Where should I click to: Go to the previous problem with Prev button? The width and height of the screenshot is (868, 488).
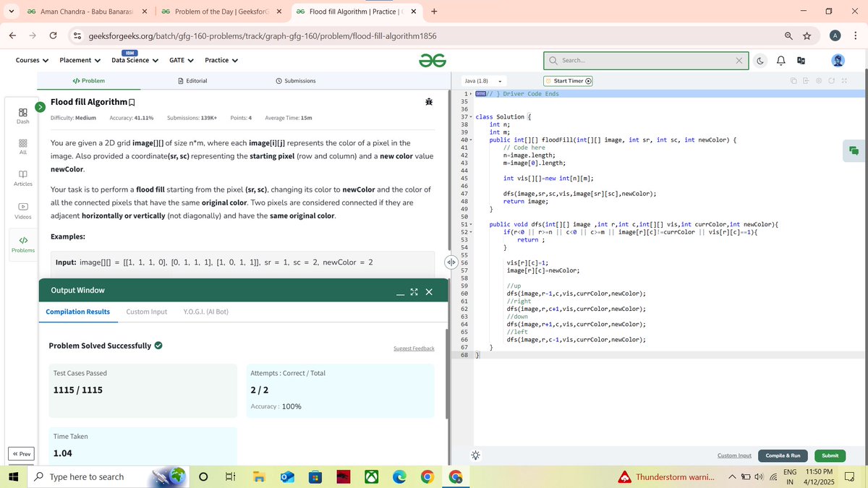21,454
